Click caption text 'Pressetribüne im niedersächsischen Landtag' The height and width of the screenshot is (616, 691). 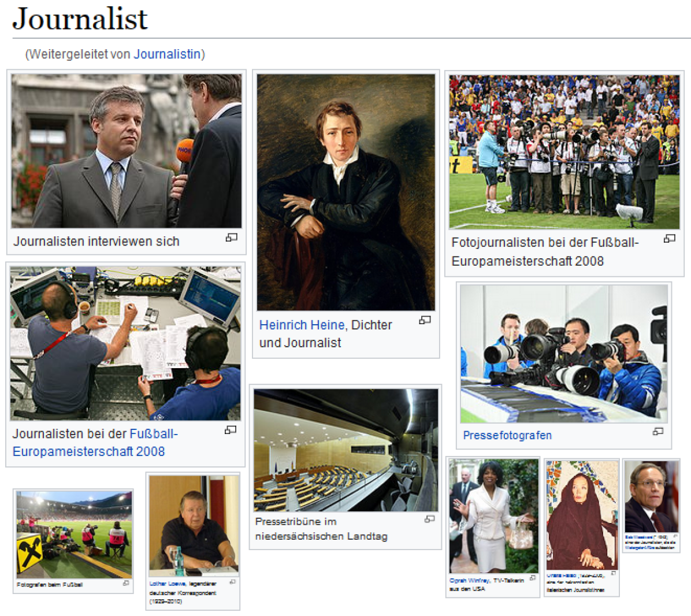pos(321,529)
